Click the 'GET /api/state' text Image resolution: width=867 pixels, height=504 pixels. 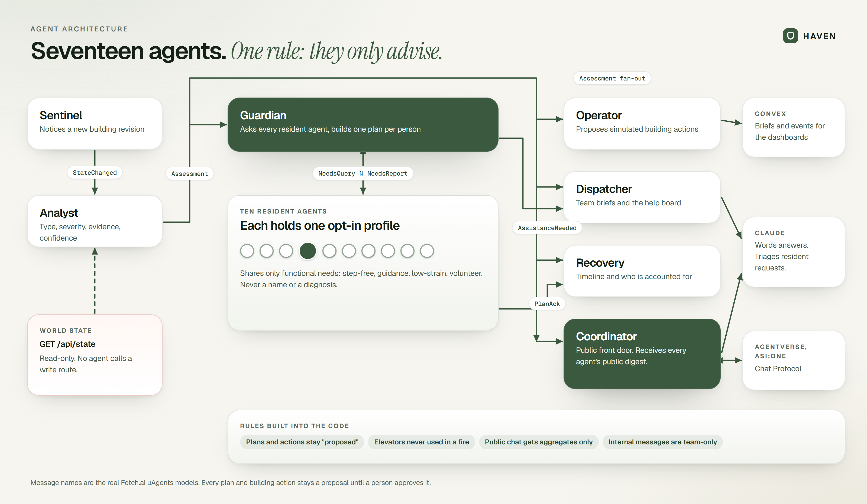[67, 344]
